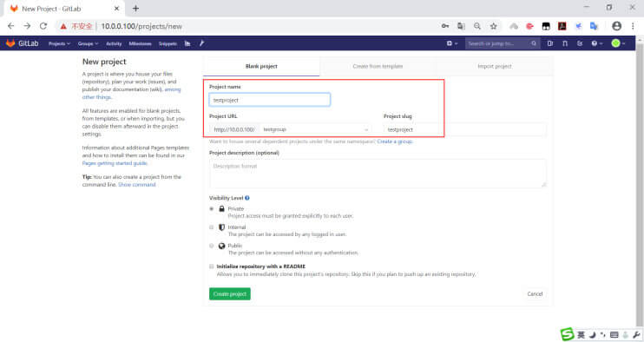Screen dimensions: 644x342
Task: Switch to the Create from template tab
Action: pyautogui.click(x=378, y=66)
